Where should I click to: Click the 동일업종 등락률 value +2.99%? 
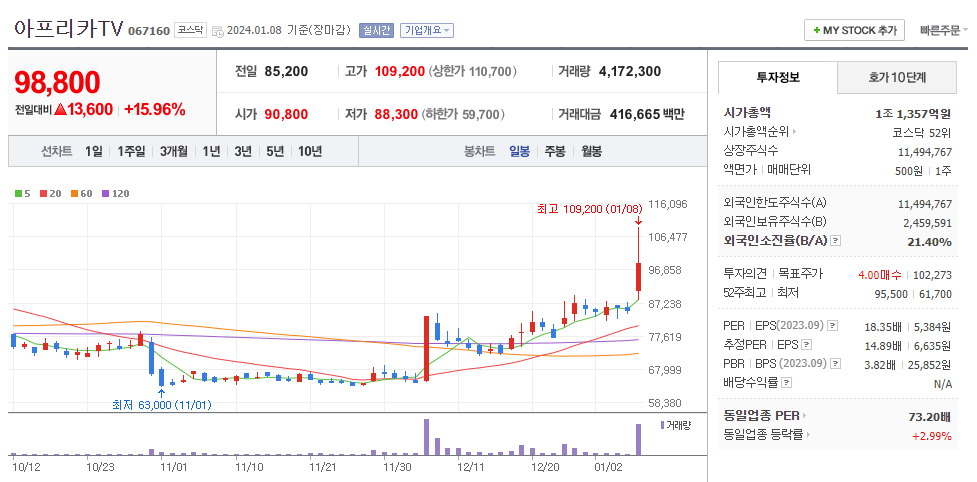(x=932, y=435)
